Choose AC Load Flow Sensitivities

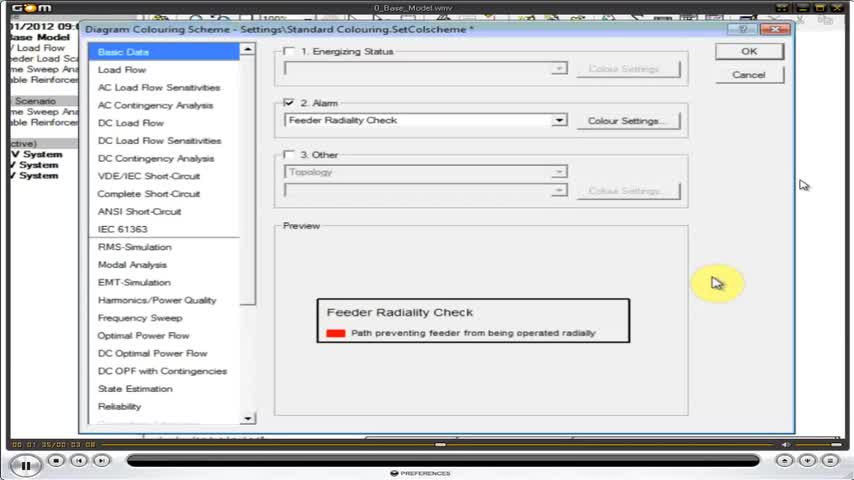pos(159,87)
